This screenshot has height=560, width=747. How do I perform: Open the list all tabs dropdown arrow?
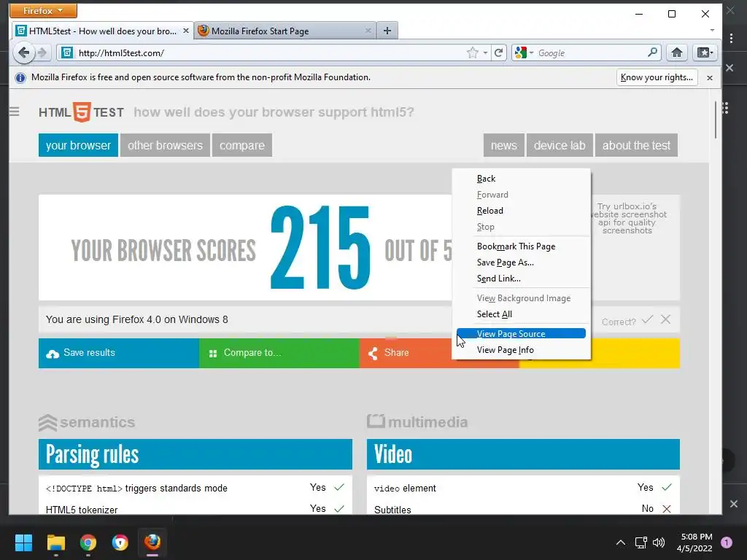[x=712, y=31]
